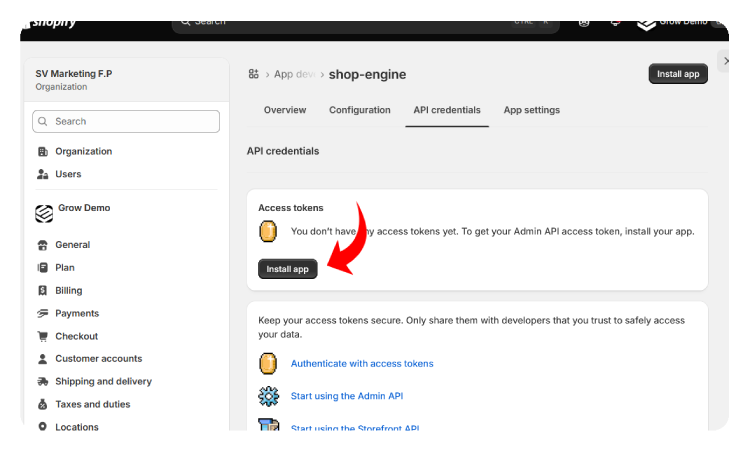750x452 pixels.
Task: Click the magnifier icon in sidebar search
Action: [x=43, y=121]
